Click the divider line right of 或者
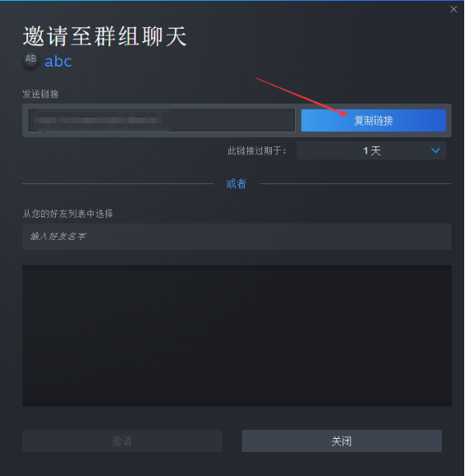The width and height of the screenshot is (465, 476). (x=356, y=183)
